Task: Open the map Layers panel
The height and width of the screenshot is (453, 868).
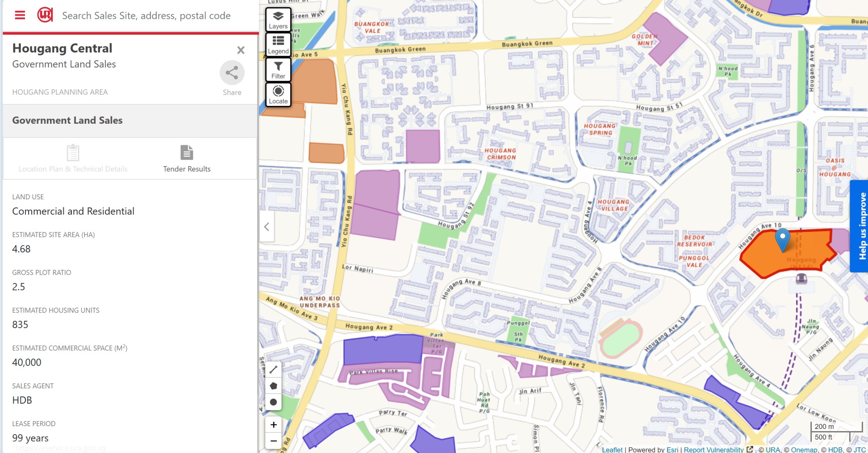Action: pos(278,20)
